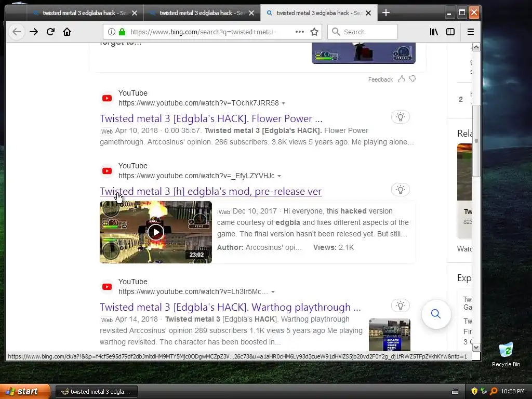
Task: Click the 10:58 PM taskbar clock
Action: click(513, 391)
